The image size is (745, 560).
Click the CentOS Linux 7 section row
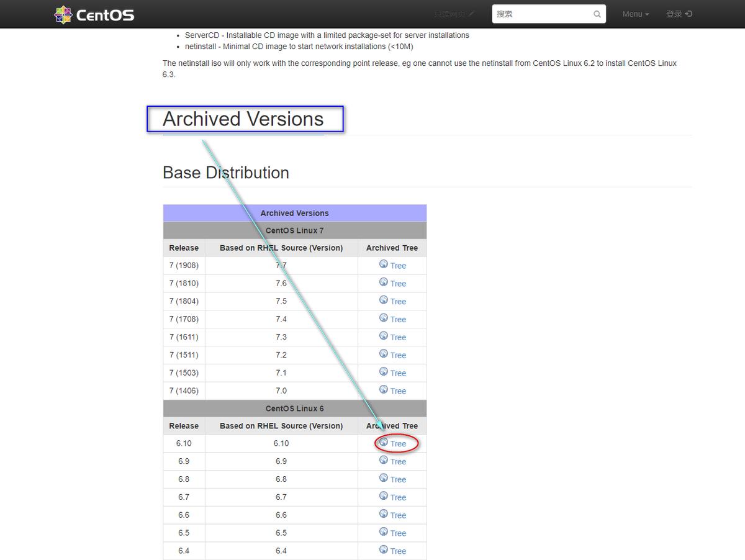[x=295, y=230]
